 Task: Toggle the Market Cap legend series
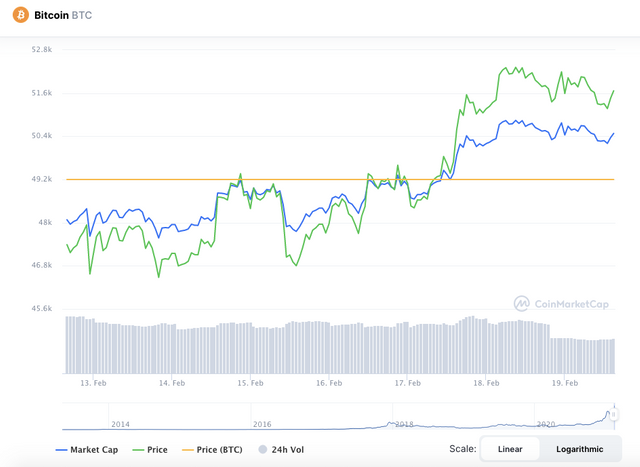point(87,449)
